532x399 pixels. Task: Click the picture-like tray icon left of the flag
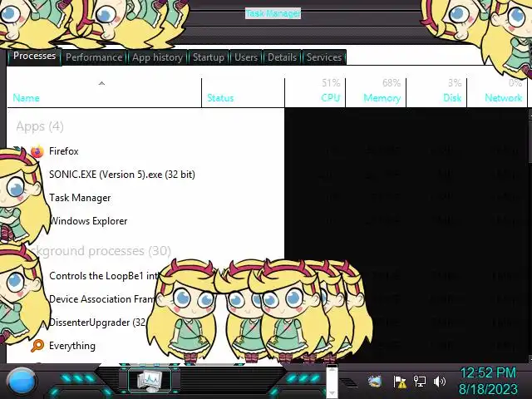tap(375, 382)
